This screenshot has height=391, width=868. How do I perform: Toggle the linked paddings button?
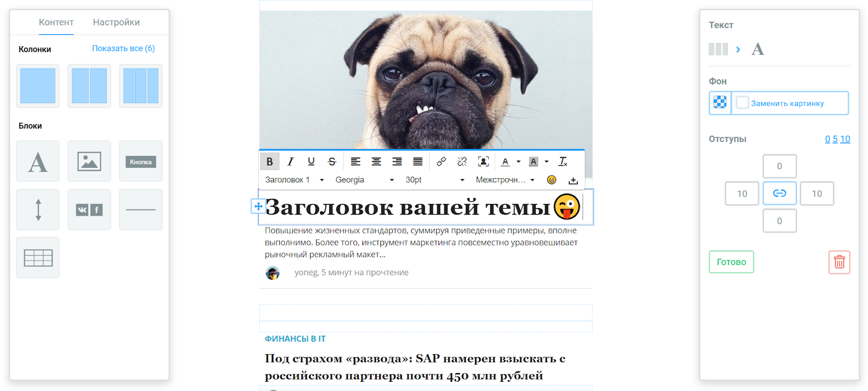(x=780, y=193)
